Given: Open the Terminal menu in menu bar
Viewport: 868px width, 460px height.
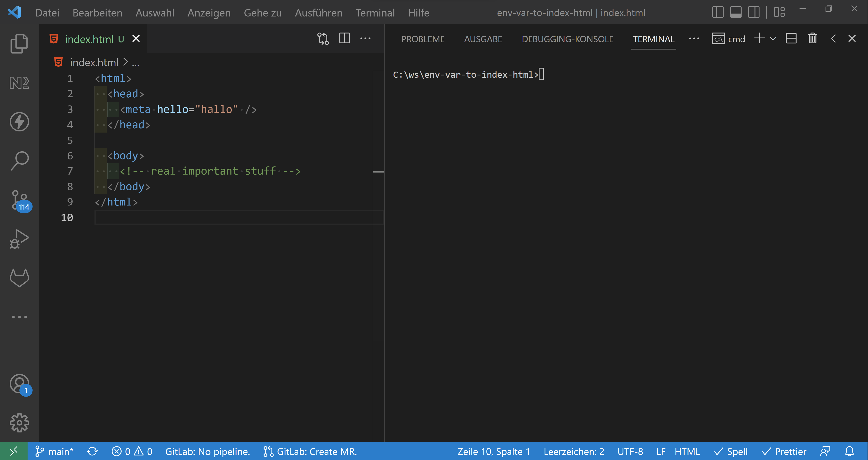Looking at the screenshot, I should click(375, 13).
